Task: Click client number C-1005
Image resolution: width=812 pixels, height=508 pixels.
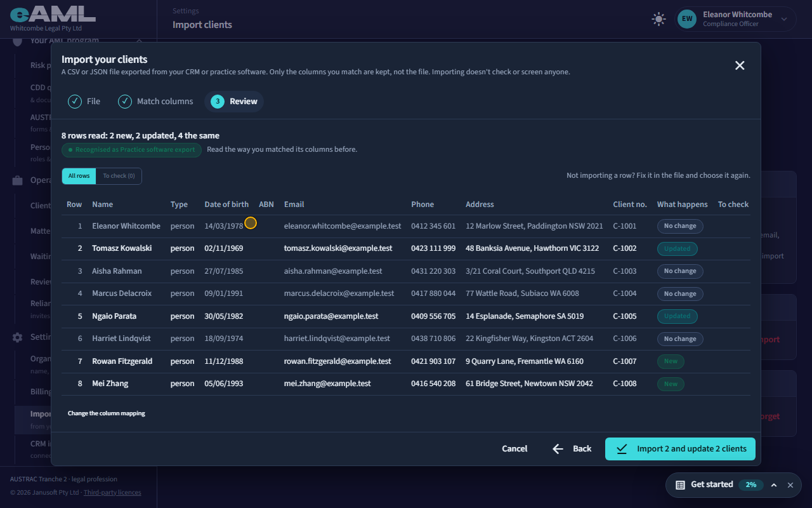Action: [x=625, y=316]
